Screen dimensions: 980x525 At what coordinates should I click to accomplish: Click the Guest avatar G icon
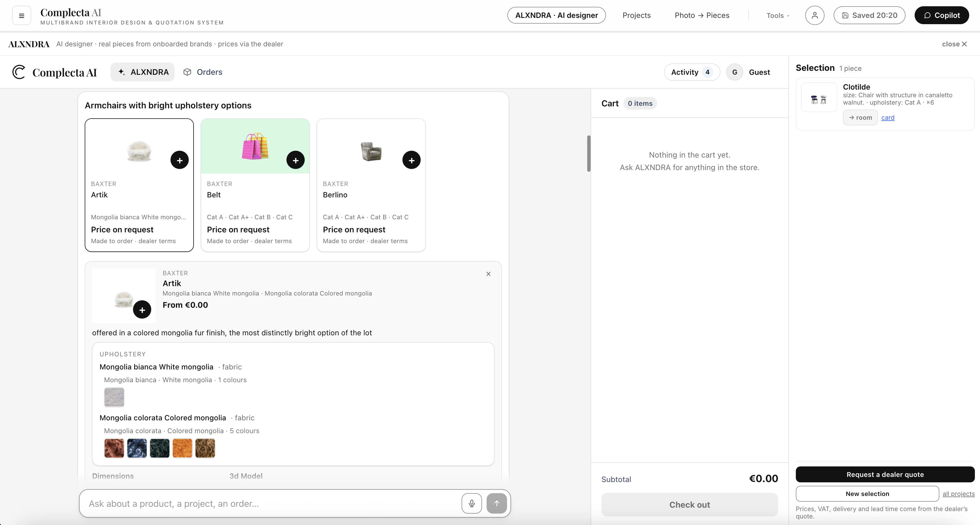735,72
